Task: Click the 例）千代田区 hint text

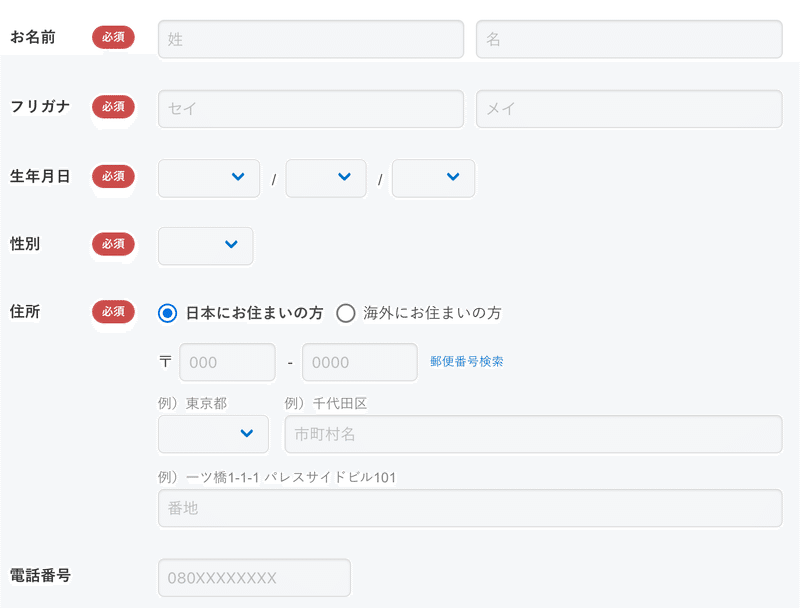Action: [326, 403]
